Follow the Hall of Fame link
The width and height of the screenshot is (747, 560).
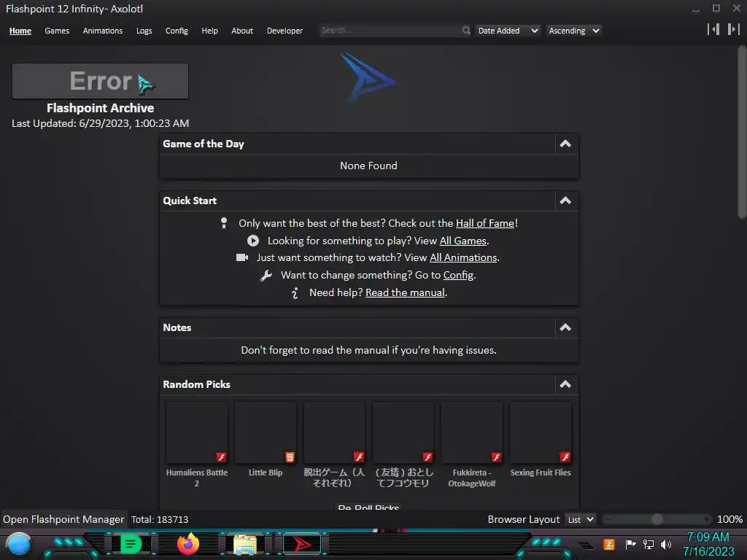(x=485, y=223)
